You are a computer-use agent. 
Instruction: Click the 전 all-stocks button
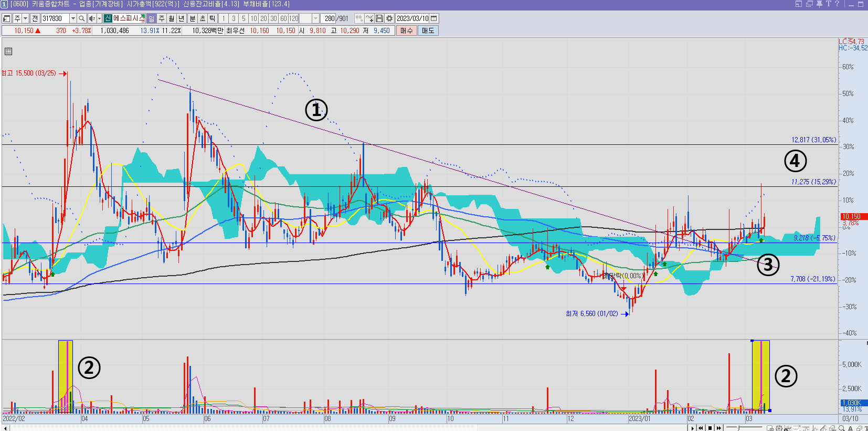35,18
